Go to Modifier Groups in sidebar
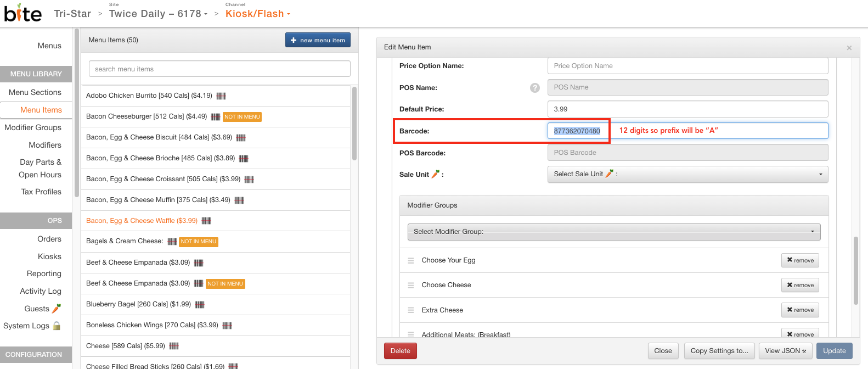This screenshot has height=369, width=868. [x=33, y=127]
